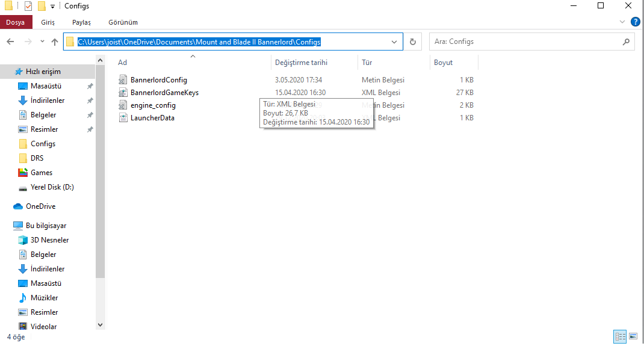Click the Müzikler music note icon
This screenshot has height=346, width=644.
point(23,298)
